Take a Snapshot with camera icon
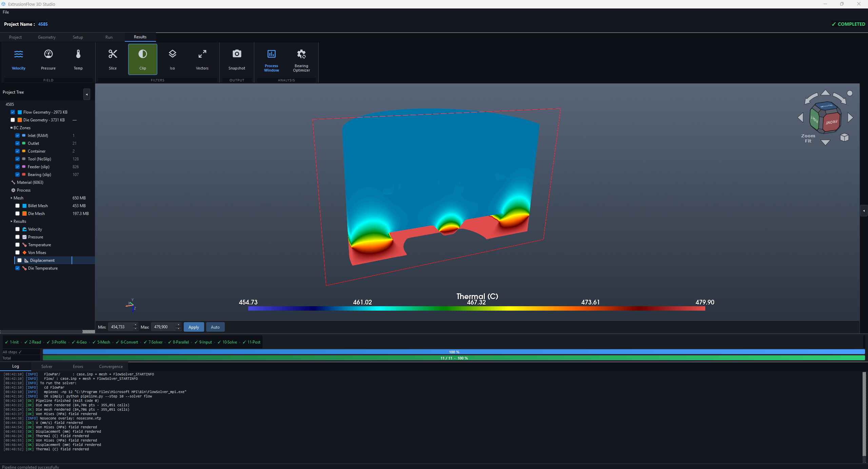868x469 pixels. click(x=237, y=54)
